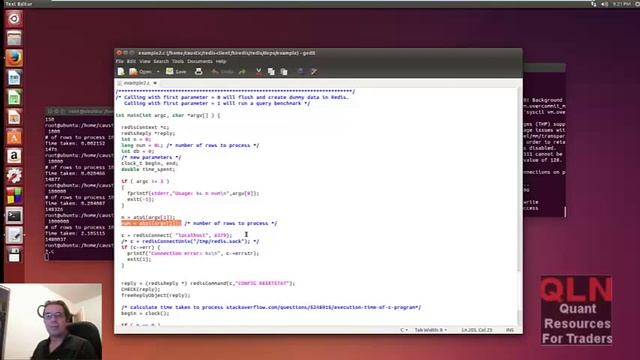This screenshot has width=640, height=360.
Task: Click the int main function signature line
Action: (168, 116)
